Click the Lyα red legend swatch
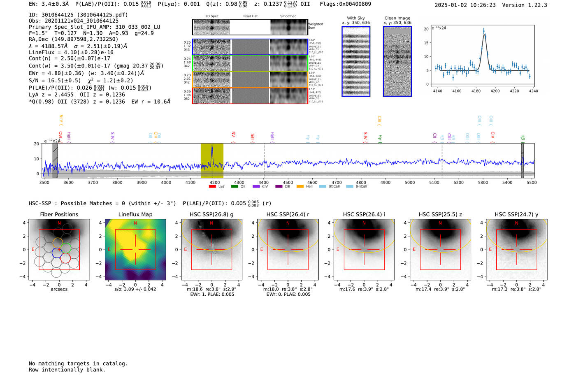Viewport: 576px width, 392px height. (x=212, y=186)
